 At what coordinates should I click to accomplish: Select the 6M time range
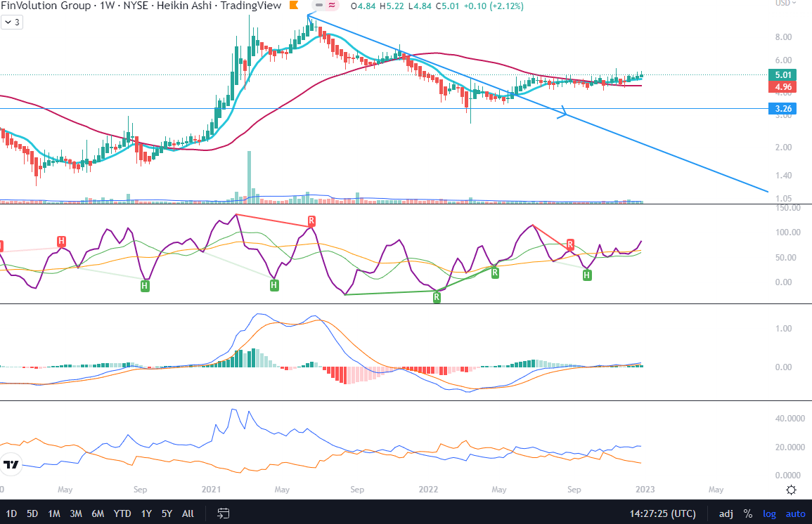pos(97,513)
